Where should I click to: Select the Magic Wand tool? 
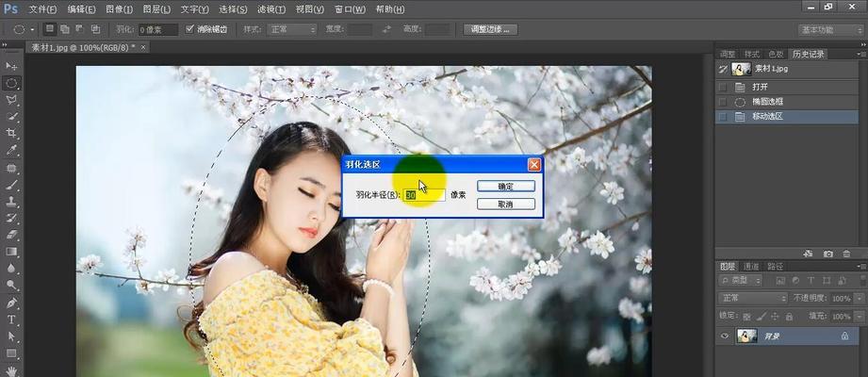[11, 117]
